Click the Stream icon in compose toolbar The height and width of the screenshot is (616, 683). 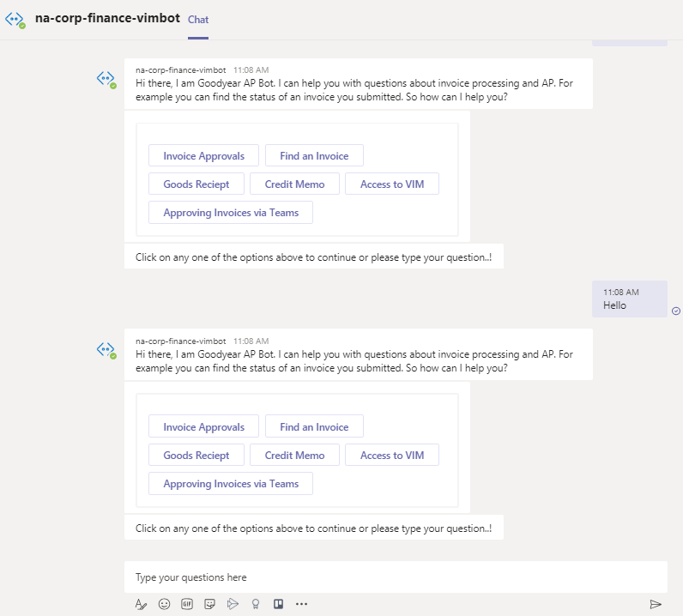tap(232, 604)
